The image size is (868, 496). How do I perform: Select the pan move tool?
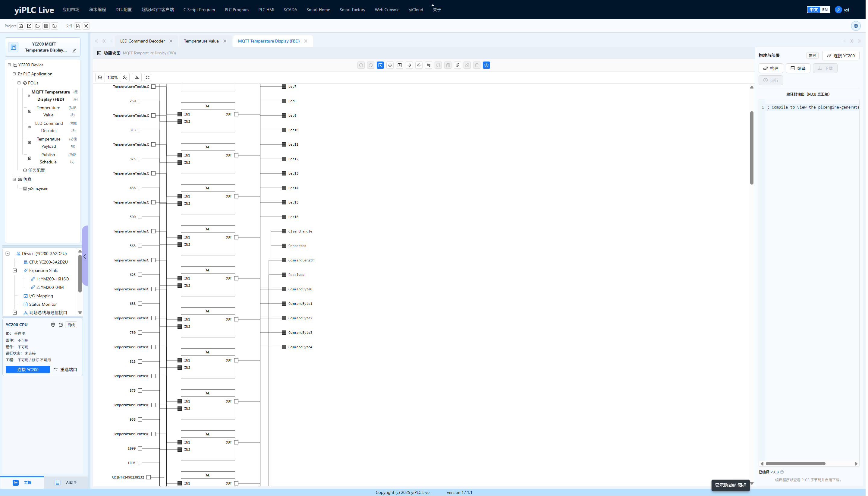pyautogui.click(x=390, y=65)
